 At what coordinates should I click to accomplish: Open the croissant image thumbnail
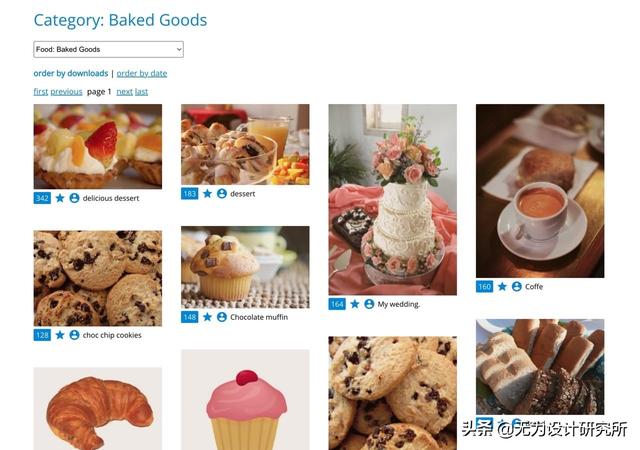pos(98,408)
